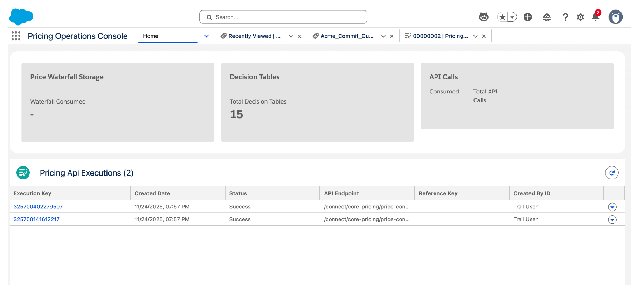Open the user profile avatar
The image size is (644, 285).
(615, 17)
